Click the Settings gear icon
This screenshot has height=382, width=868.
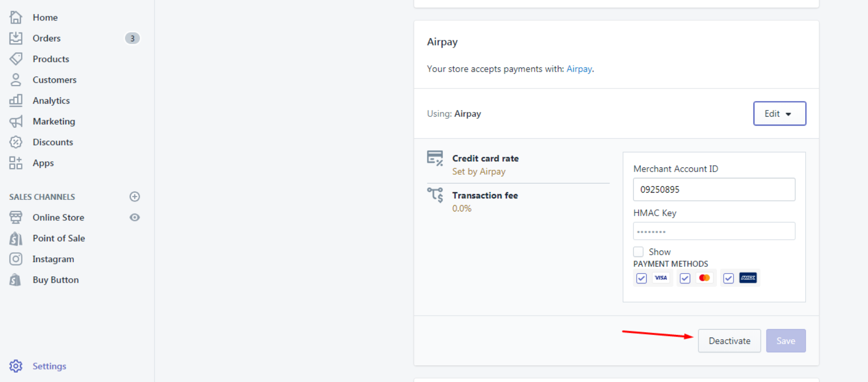(x=16, y=366)
